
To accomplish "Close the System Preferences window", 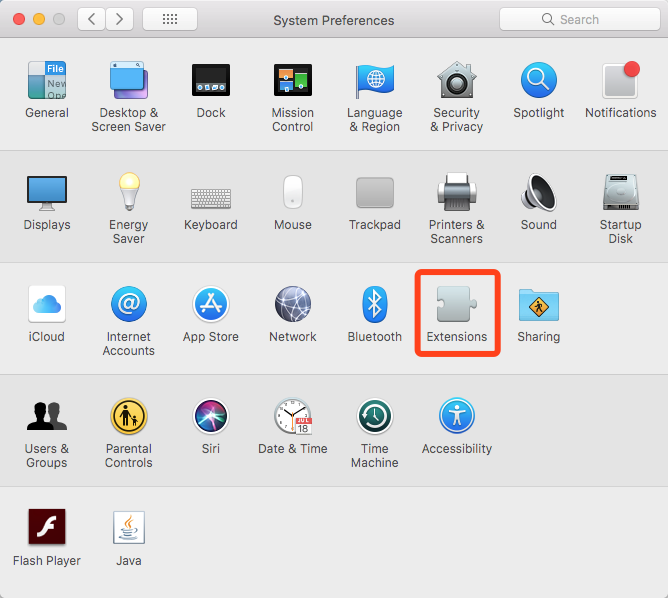I will pyautogui.click(x=19, y=19).
